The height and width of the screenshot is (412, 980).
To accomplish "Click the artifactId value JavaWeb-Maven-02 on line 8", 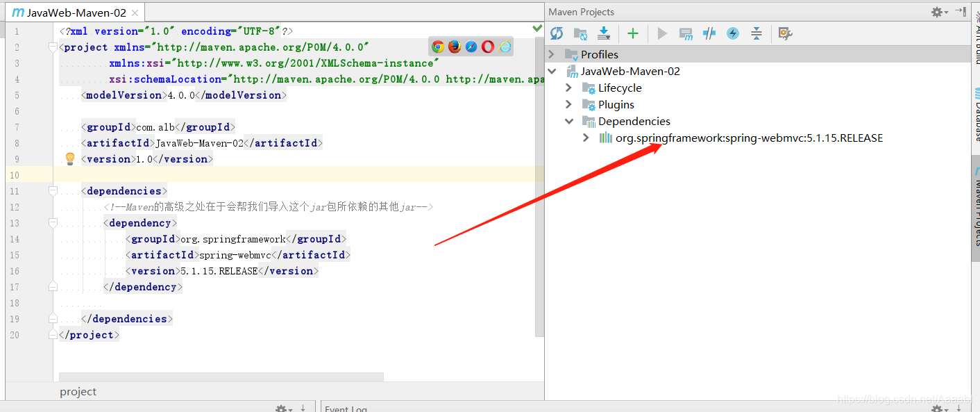I will [x=200, y=143].
